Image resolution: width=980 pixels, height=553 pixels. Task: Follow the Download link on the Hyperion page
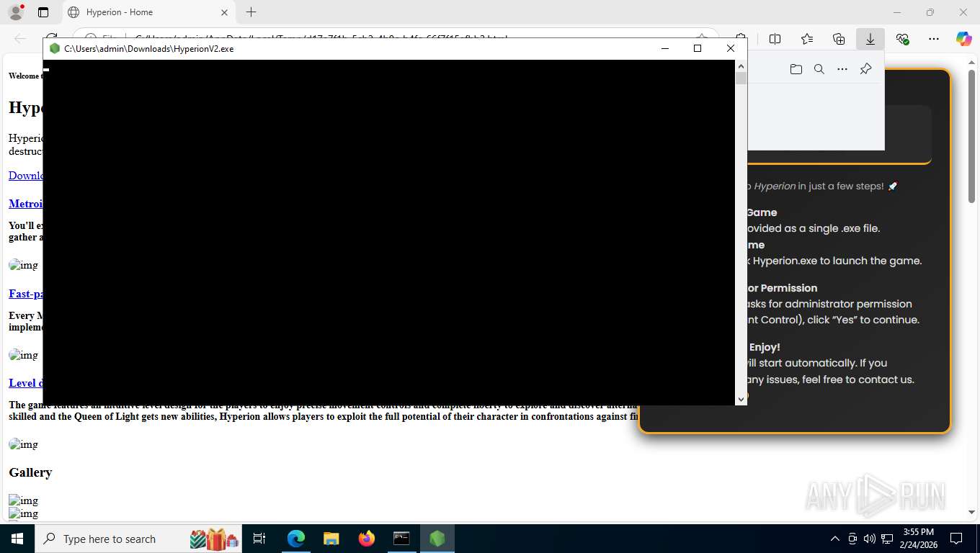(x=26, y=176)
